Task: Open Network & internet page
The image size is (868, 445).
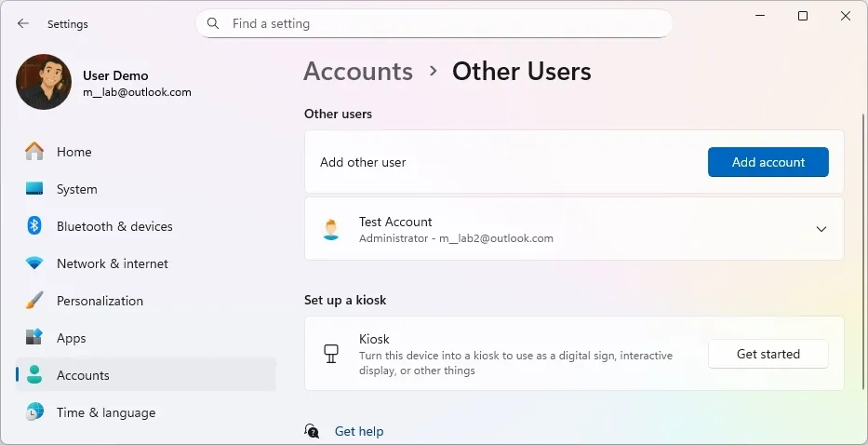Action: point(145,263)
